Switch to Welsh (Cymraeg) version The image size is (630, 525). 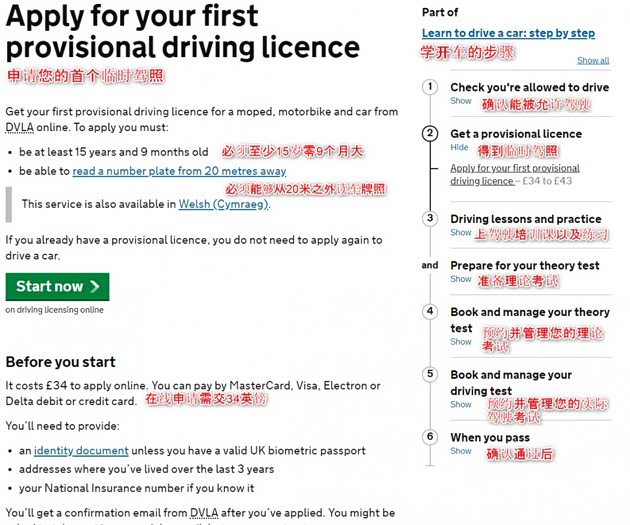223,204
